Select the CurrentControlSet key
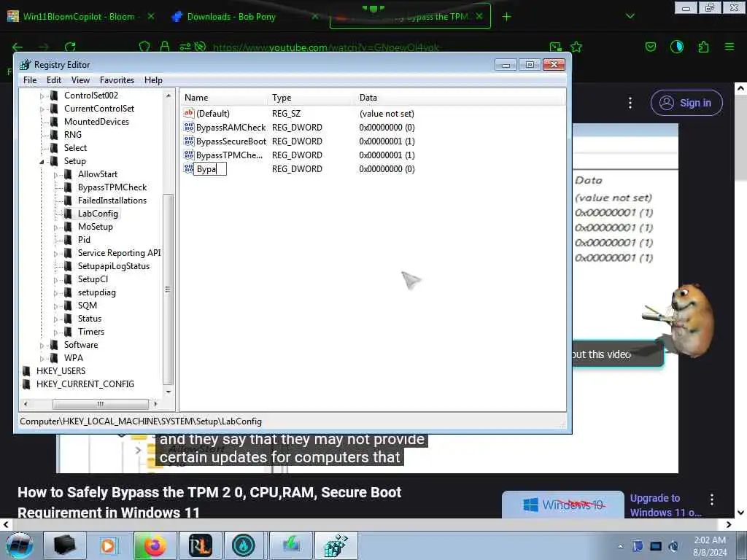 click(99, 109)
